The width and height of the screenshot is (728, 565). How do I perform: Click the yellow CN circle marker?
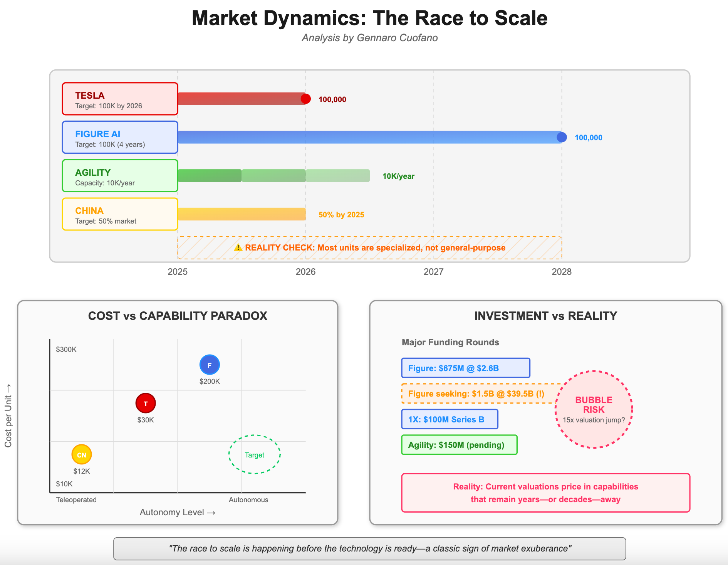tap(82, 454)
